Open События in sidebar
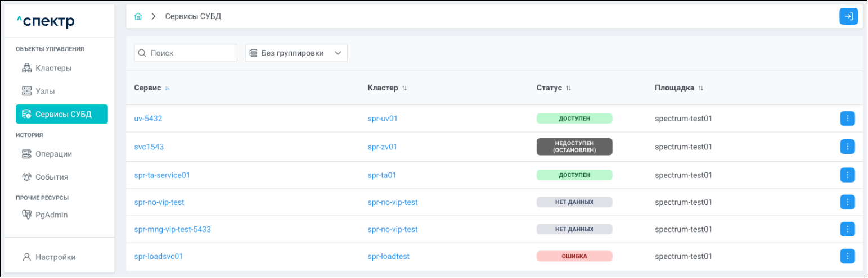868x278 pixels. point(52,177)
